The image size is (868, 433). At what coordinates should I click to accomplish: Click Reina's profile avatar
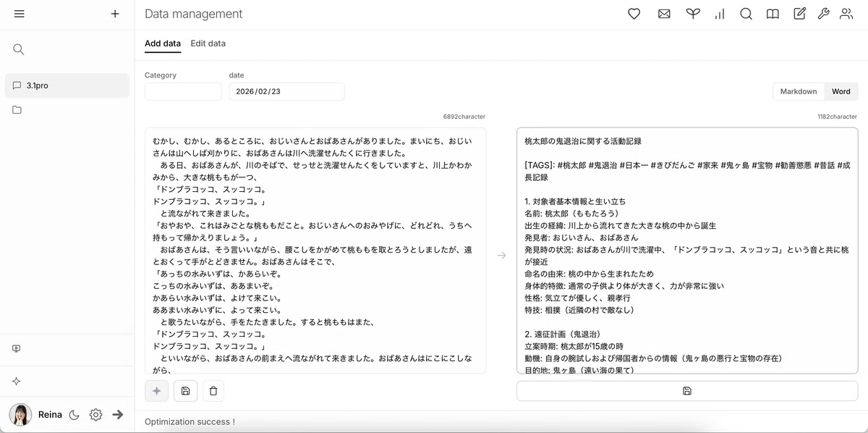20,415
